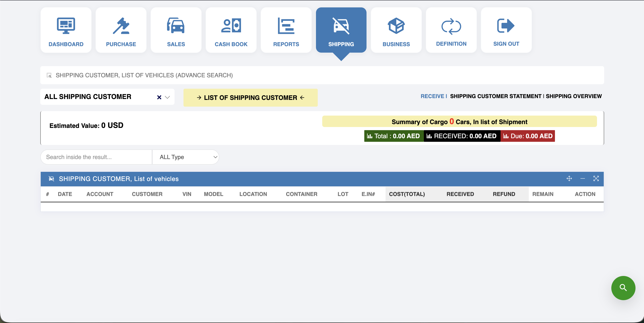Click the CASH BOOK menu label
Screen dimensions: 644x323
[231, 44]
